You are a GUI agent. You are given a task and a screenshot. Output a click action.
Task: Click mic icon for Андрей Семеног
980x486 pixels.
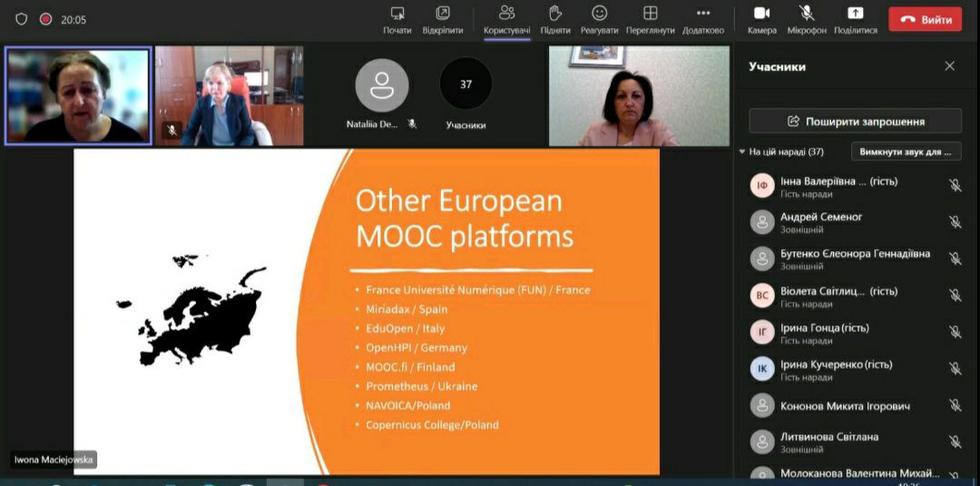point(955,222)
